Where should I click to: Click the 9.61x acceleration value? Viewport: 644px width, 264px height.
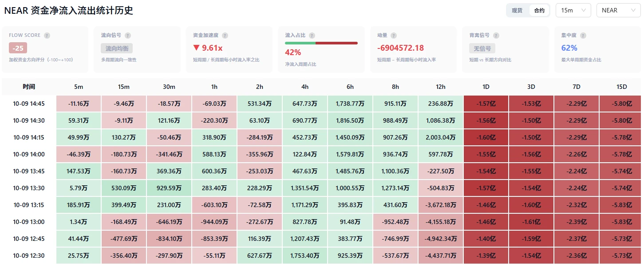click(212, 48)
